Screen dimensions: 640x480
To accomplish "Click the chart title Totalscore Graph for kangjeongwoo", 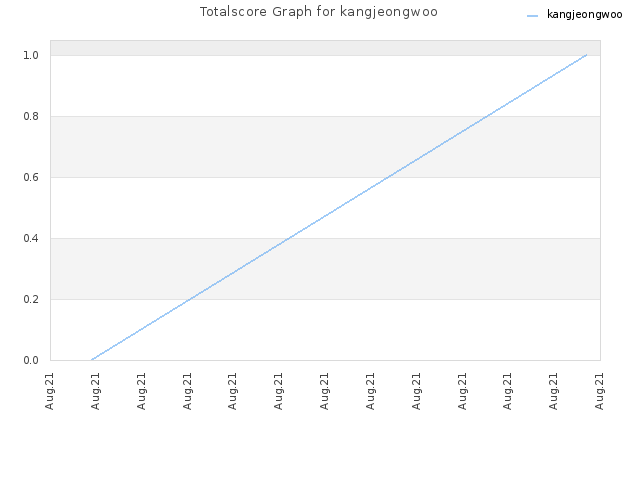I will point(318,12).
